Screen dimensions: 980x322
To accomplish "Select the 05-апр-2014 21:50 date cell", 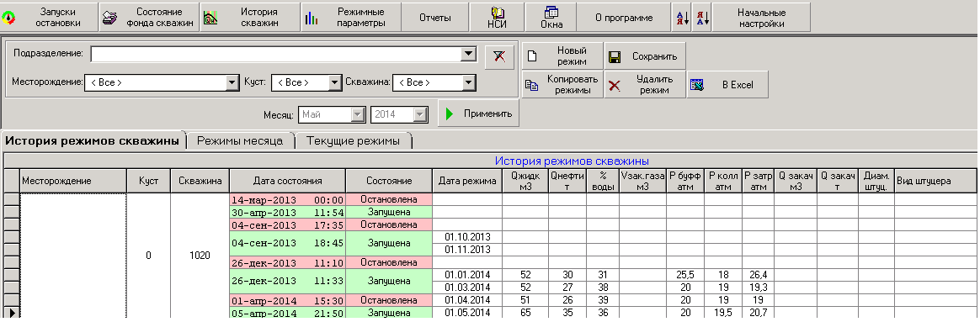I will [287, 312].
